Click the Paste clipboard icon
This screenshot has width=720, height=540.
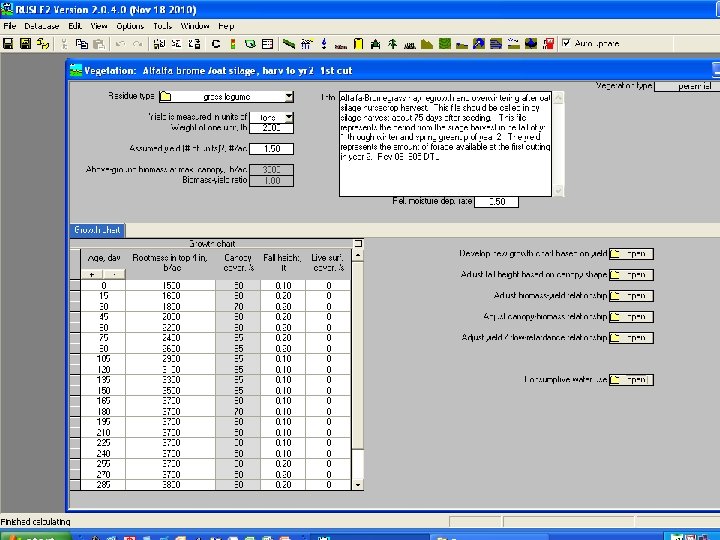pyautogui.click(x=99, y=44)
